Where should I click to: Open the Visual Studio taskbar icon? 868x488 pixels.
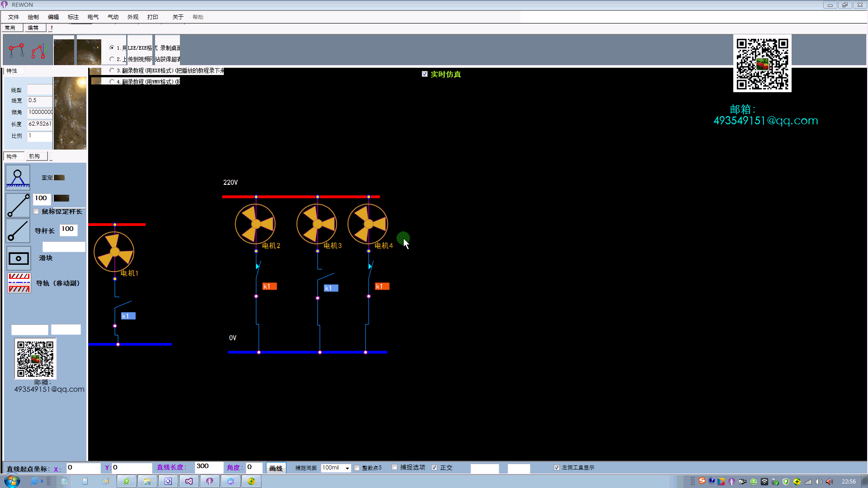pos(189,481)
